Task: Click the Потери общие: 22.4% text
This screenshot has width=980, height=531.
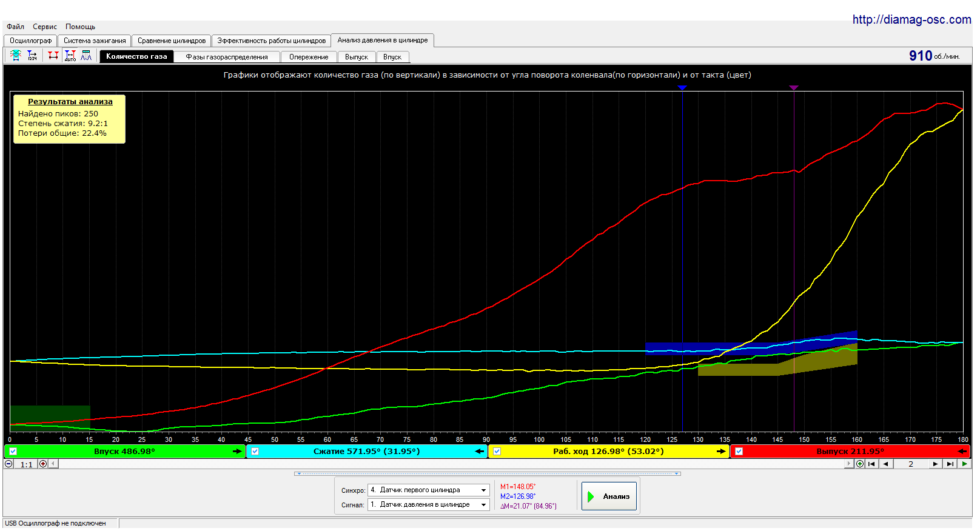Action: [62, 133]
